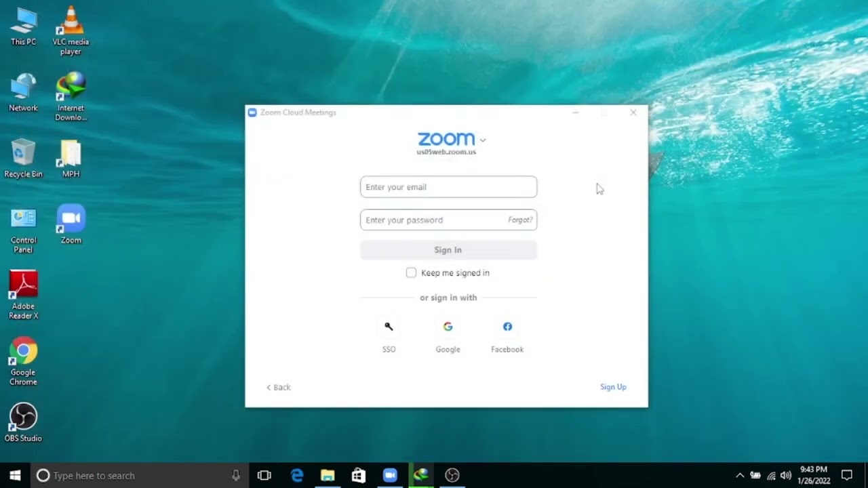868x488 pixels.
Task: Click the Zoom logo in sign-in window
Action: [446, 139]
